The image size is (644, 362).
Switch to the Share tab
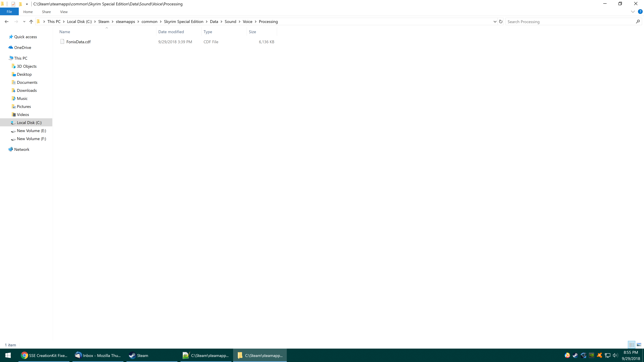click(46, 12)
